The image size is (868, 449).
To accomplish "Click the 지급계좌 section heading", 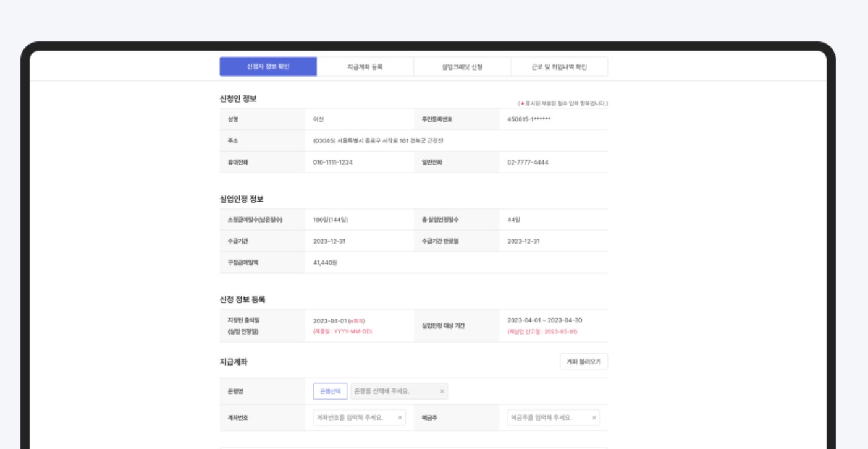I will point(234,362).
